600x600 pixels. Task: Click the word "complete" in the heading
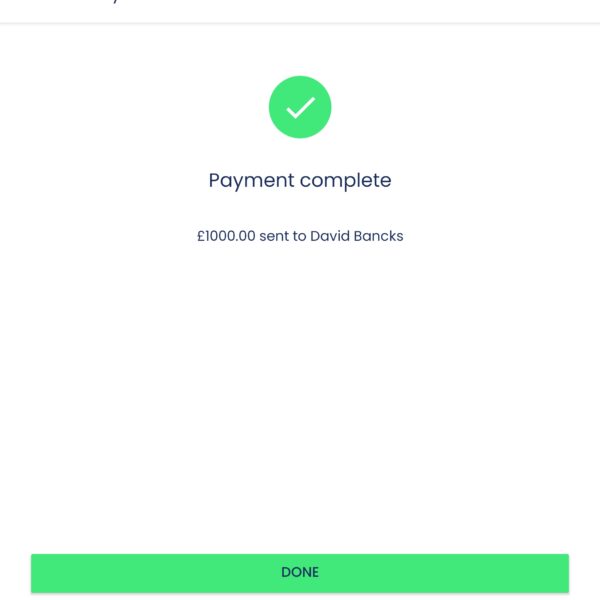(x=346, y=181)
